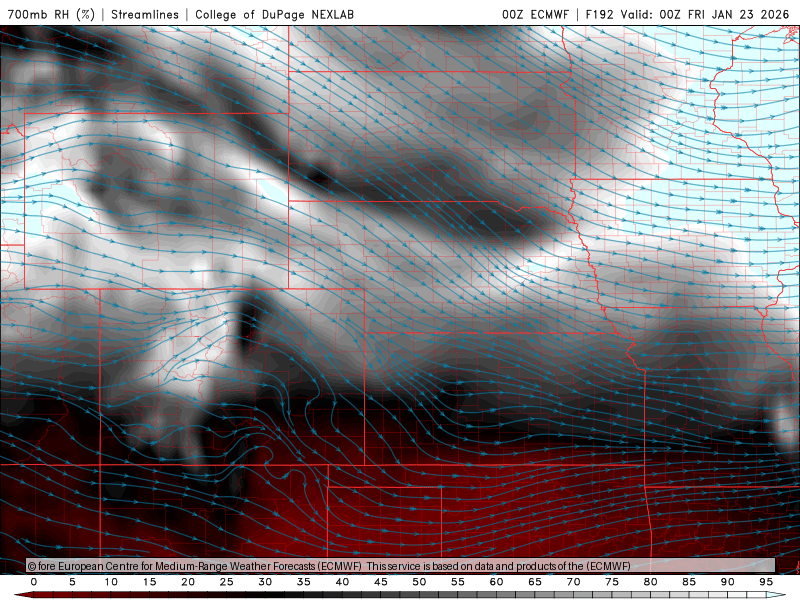Click the '75' value on the color scale
This screenshot has width=800, height=600.
click(x=612, y=582)
